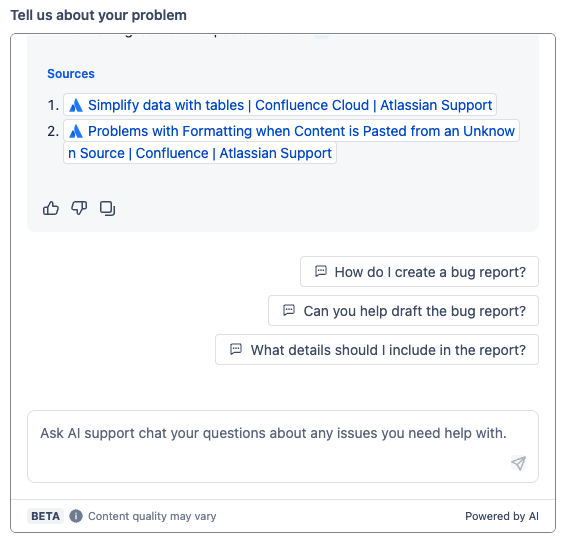Click the Atlassian logo on the second source
This screenshot has width=567, height=540.
point(76,131)
